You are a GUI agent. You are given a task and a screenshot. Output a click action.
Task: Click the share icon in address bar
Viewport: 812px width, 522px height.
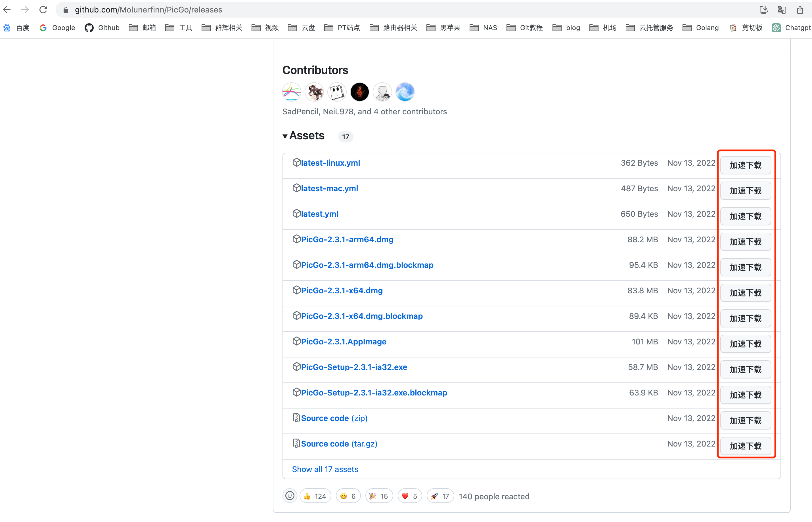(800, 10)
